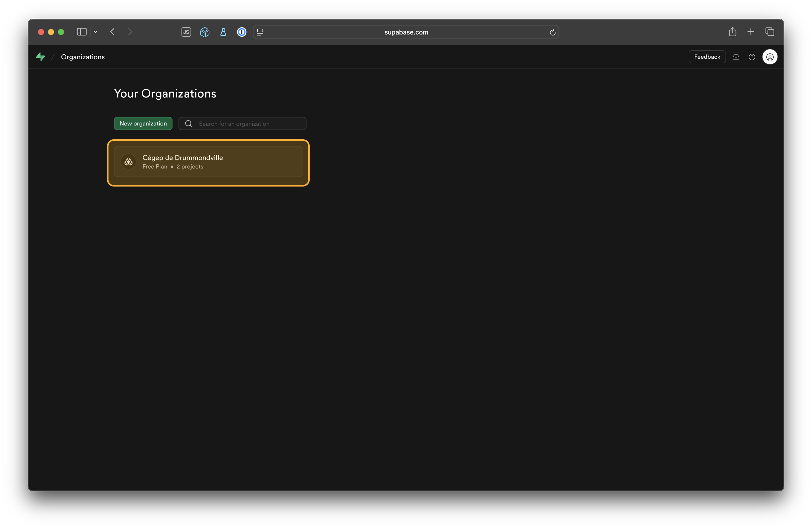The height and width of the screenshot is (528, 812).
Task: Open the help question mark icon
Action: coord(751,57)
